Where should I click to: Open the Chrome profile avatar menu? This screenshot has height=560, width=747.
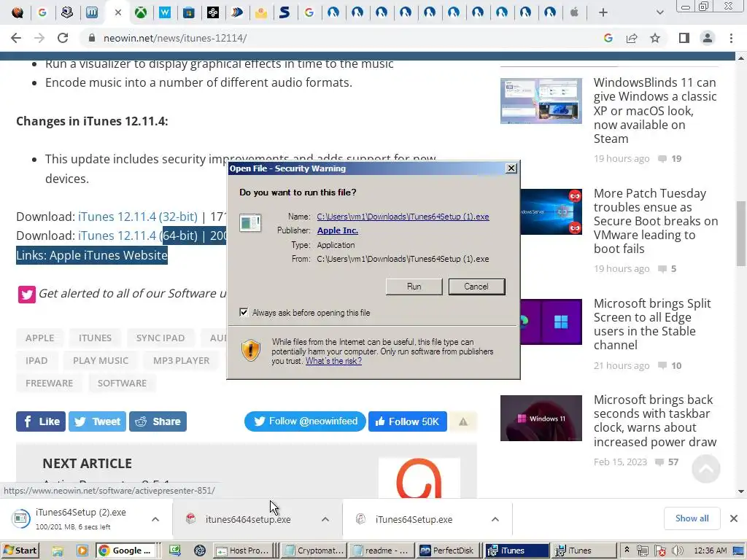(x=708, y=38)
